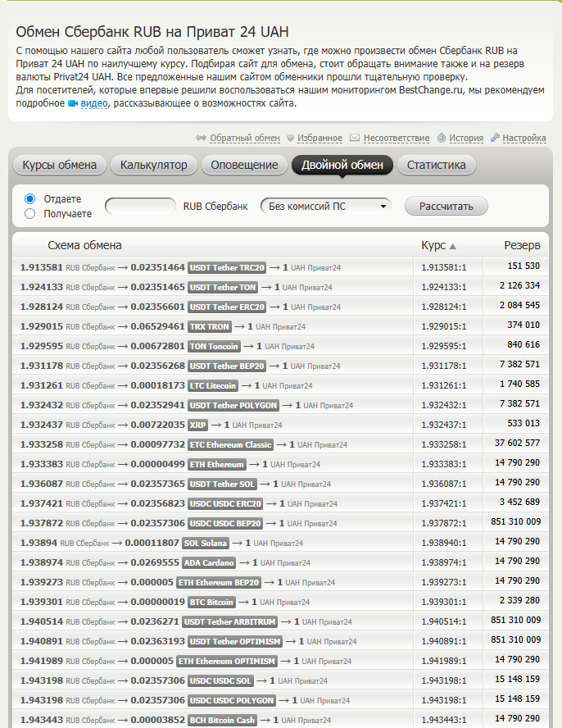The height and width of the screenshot is (728, 562).
Task: Click the 'USDC USDC POLYGON' badge
Action: [x=232, y=700]
